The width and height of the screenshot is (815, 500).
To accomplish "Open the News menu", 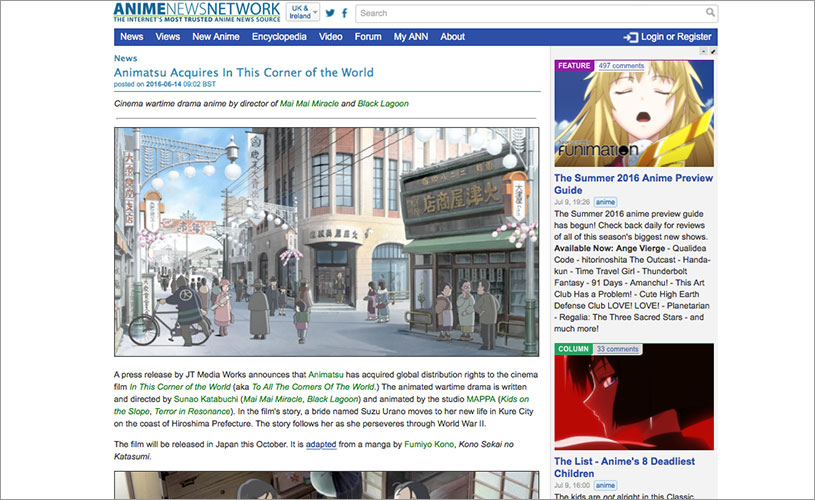I will click(131, 37).
